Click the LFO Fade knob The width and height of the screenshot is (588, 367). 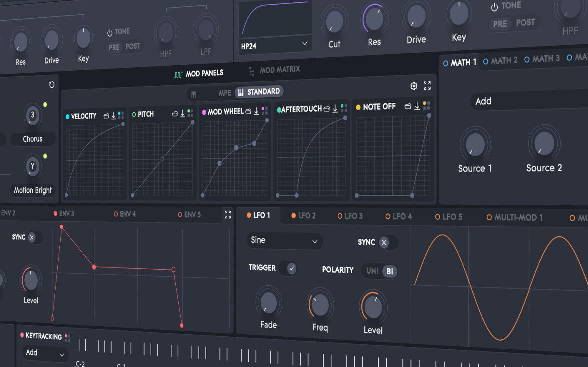tap(268, 303)
